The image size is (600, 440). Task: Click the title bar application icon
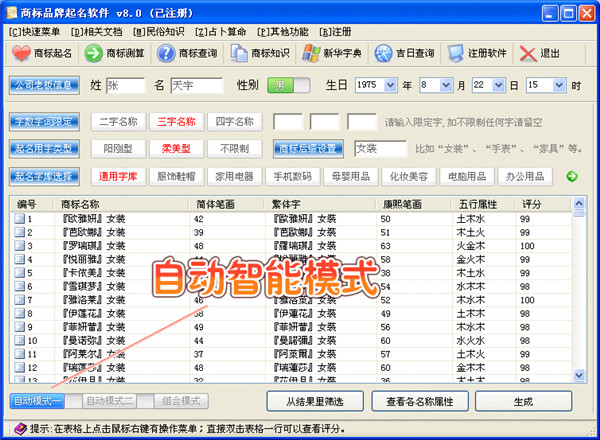click(x=11, y=13)
